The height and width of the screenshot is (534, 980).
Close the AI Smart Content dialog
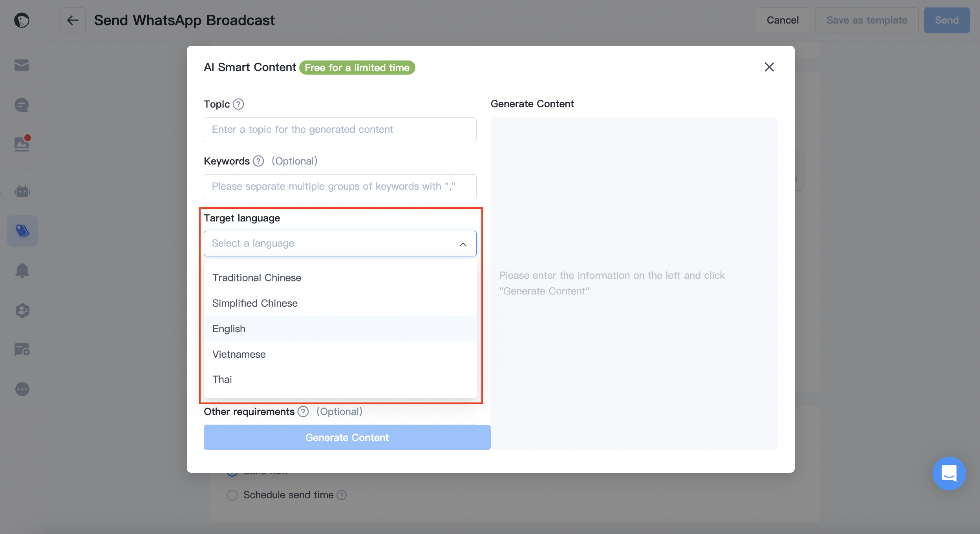(x=769, y=67)
